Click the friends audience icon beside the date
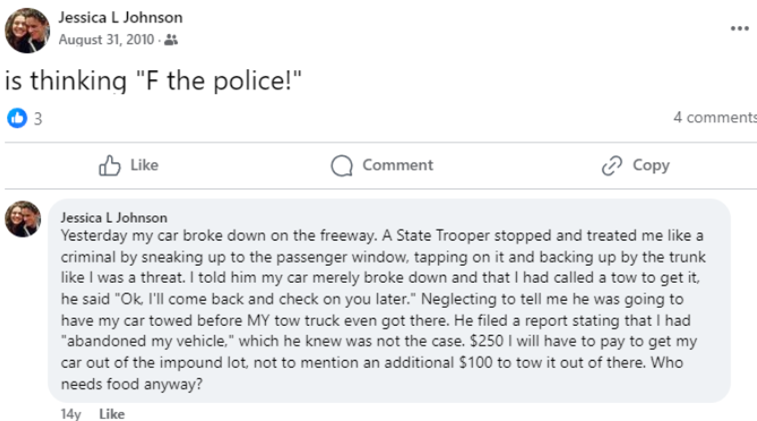This screenshot has width=757, height=421. [x=171, y=40]
